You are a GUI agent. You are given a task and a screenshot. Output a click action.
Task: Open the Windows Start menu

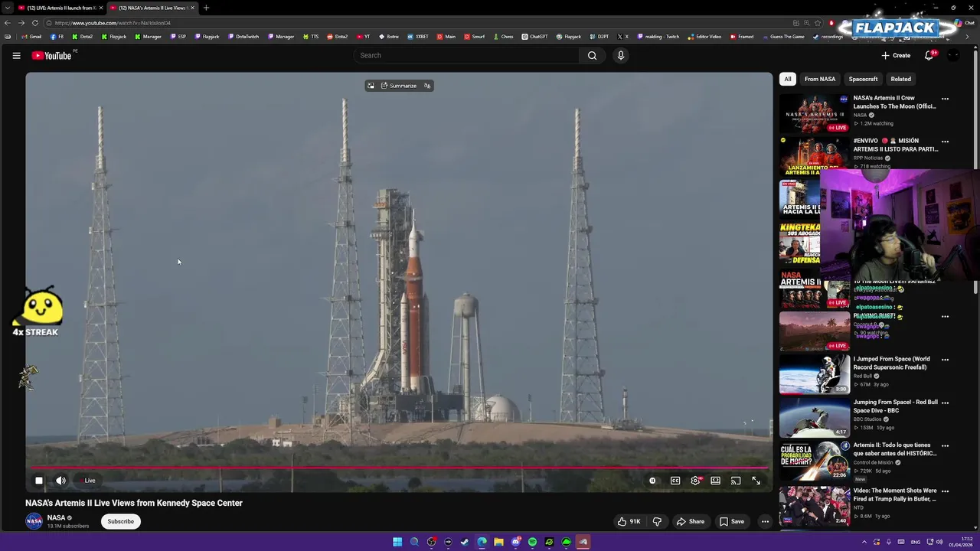(397, 542)
